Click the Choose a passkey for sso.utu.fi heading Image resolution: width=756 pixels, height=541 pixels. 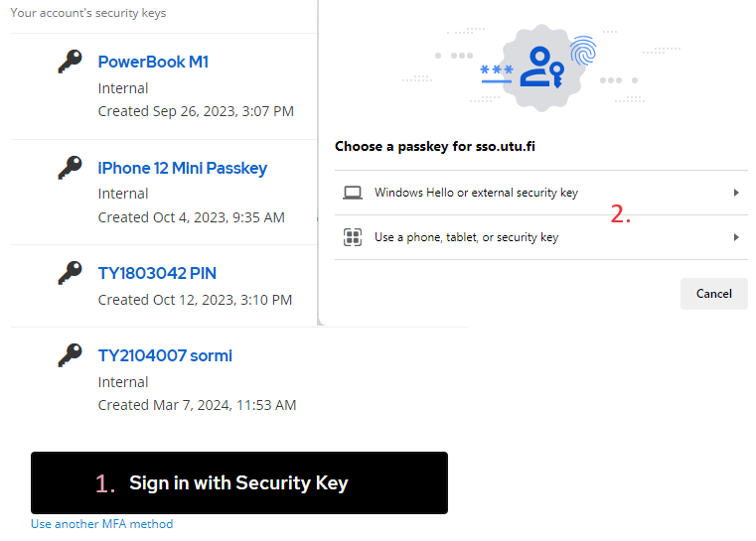[x=435, y=146]
